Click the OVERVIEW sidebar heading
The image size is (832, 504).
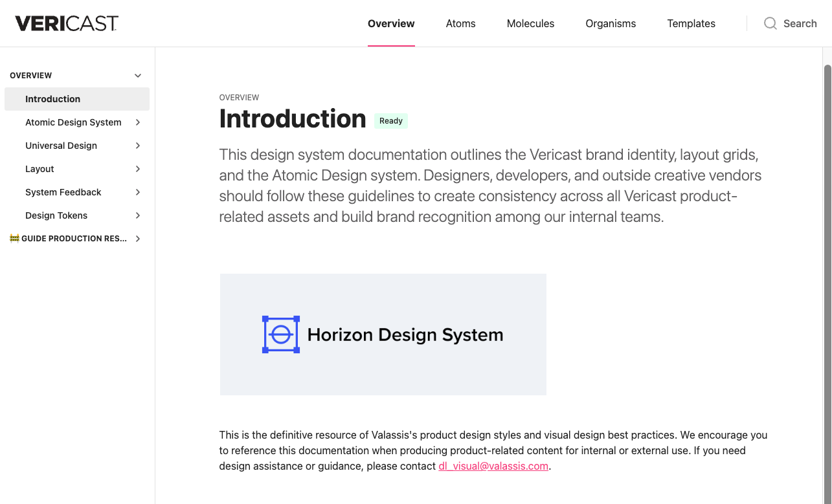click(x=30, y=76)
